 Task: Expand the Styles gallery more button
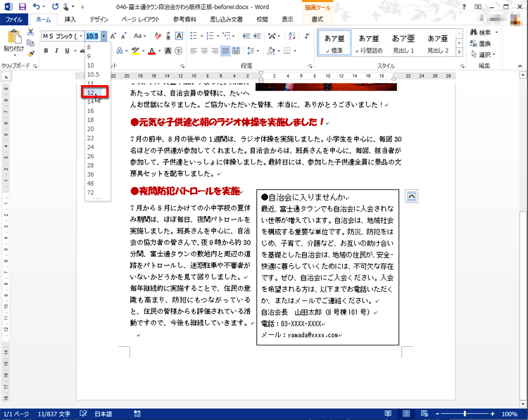tap(459, 53)
